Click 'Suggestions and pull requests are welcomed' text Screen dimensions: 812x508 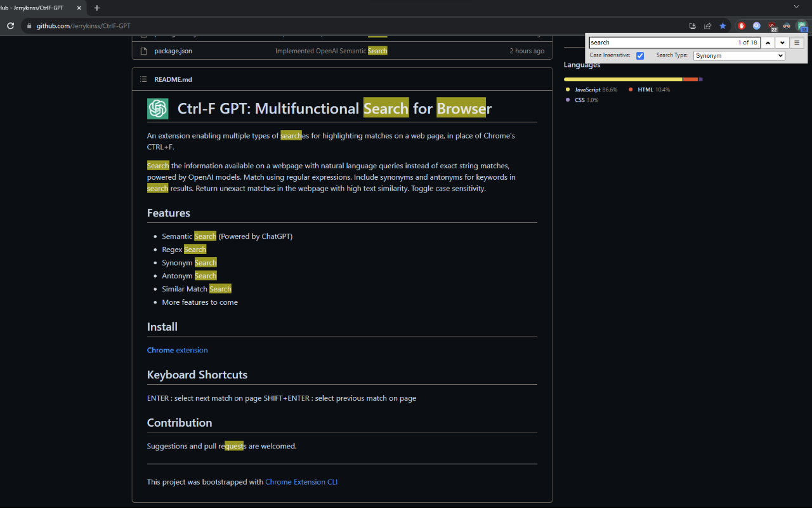(222, 446)
